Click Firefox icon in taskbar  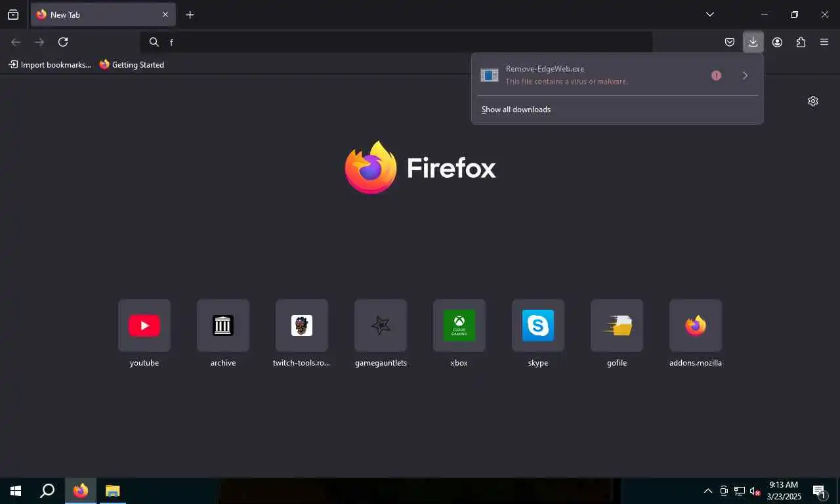(x=81, y=491)
